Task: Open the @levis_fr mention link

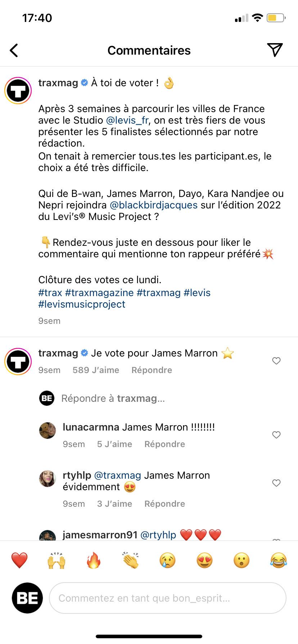Action: [127, 120]
